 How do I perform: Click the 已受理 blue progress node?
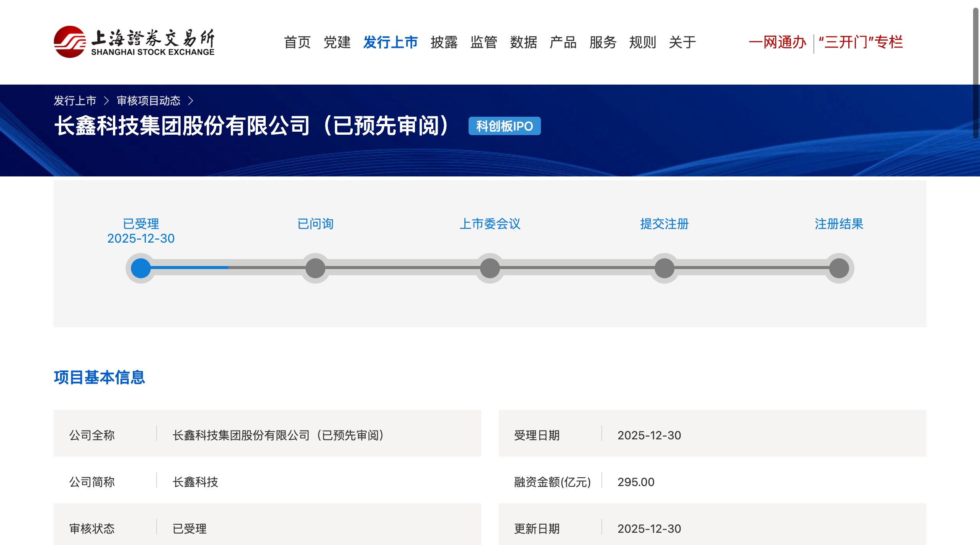141,268
